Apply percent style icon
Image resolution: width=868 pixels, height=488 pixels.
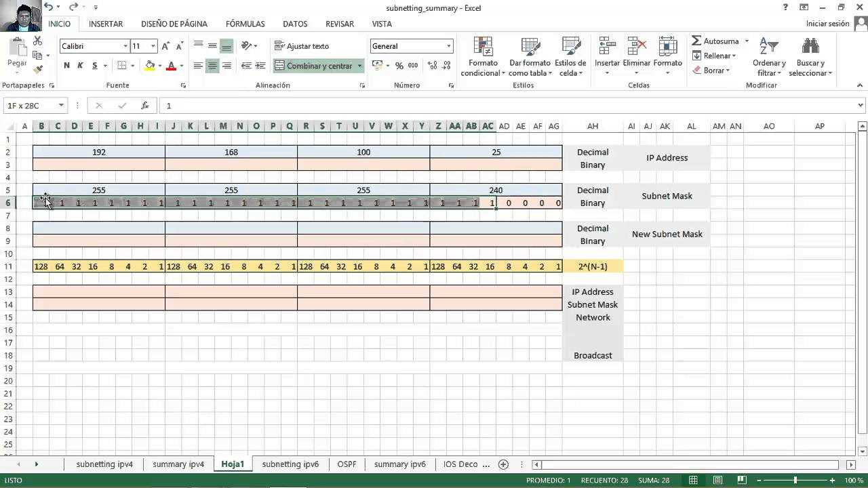click(x=399, y=66)
